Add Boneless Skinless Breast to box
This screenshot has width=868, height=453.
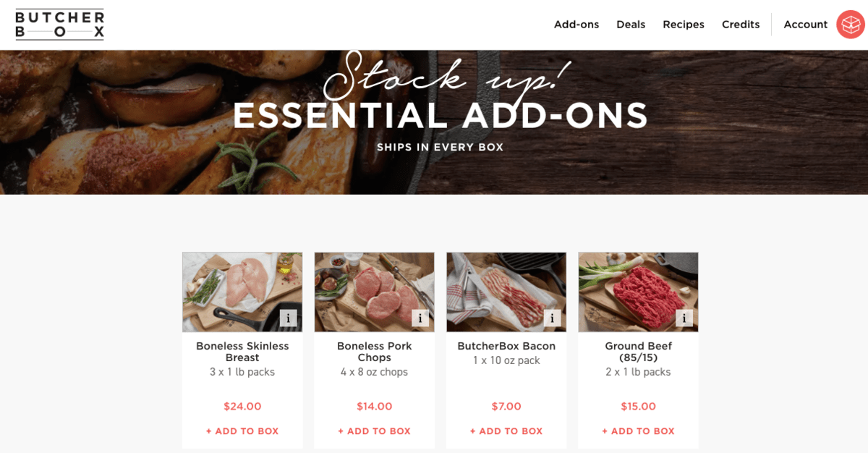(242, 431)
